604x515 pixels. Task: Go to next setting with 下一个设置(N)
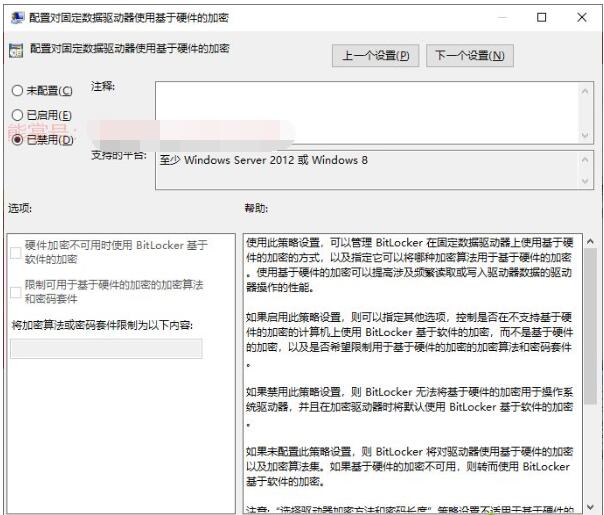[470, 56]
